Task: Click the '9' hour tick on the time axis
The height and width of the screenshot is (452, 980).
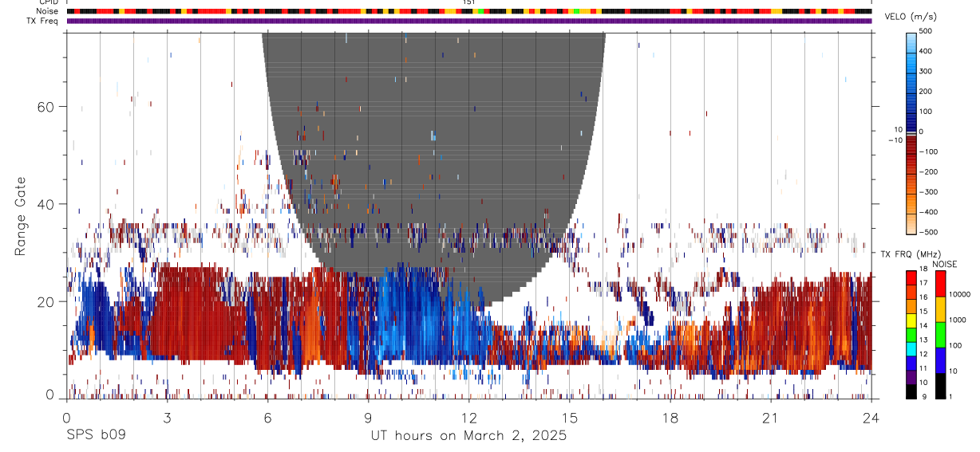Action: (368, 419)
